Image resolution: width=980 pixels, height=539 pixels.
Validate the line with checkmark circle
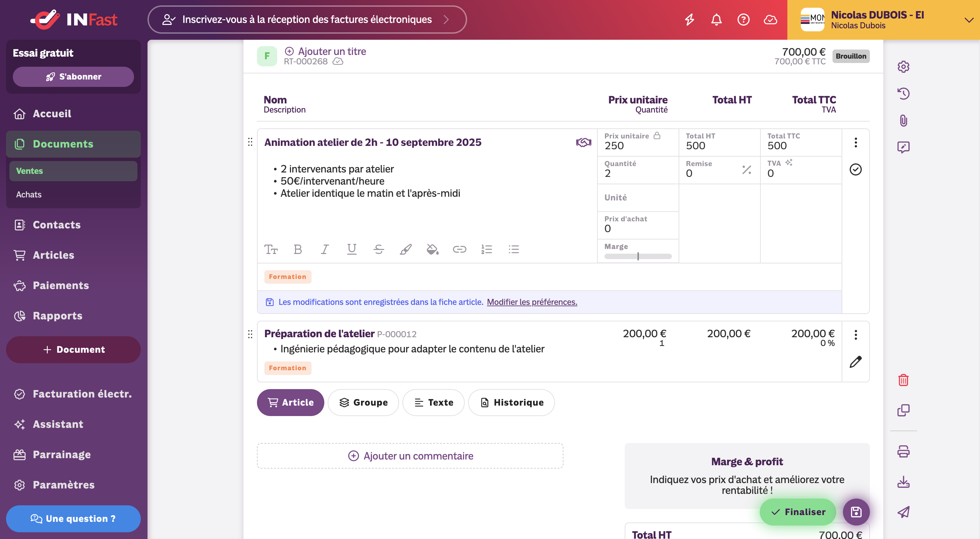tap(856, 169)
